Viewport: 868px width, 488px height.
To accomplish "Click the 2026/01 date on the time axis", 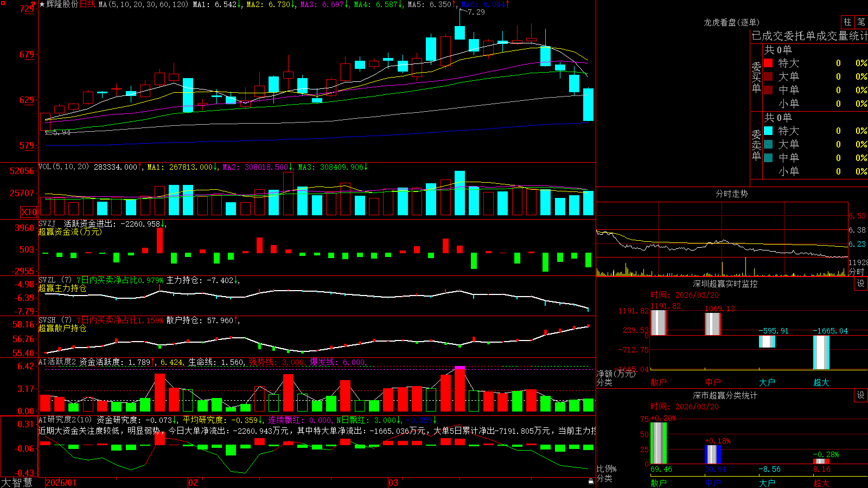I will [x=61, y=483].
